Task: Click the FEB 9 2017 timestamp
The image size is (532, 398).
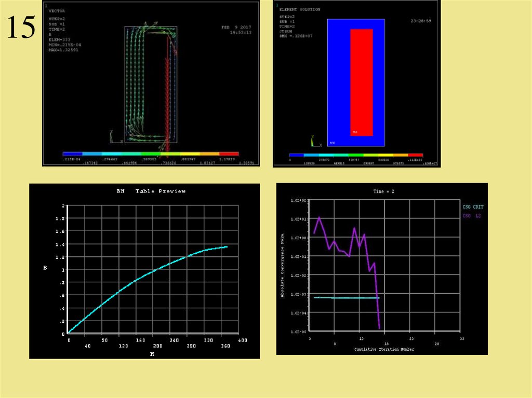Action: [236, 26]
